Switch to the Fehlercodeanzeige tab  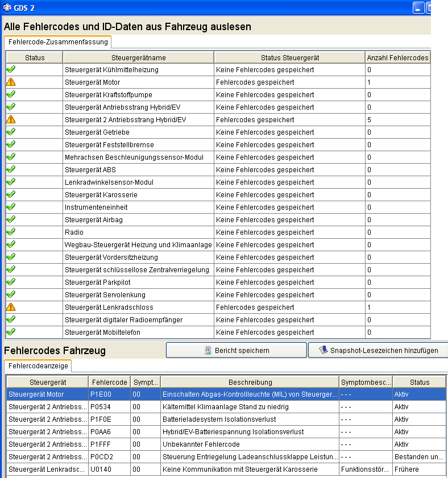pyautogui.click(x=38, y=366)
